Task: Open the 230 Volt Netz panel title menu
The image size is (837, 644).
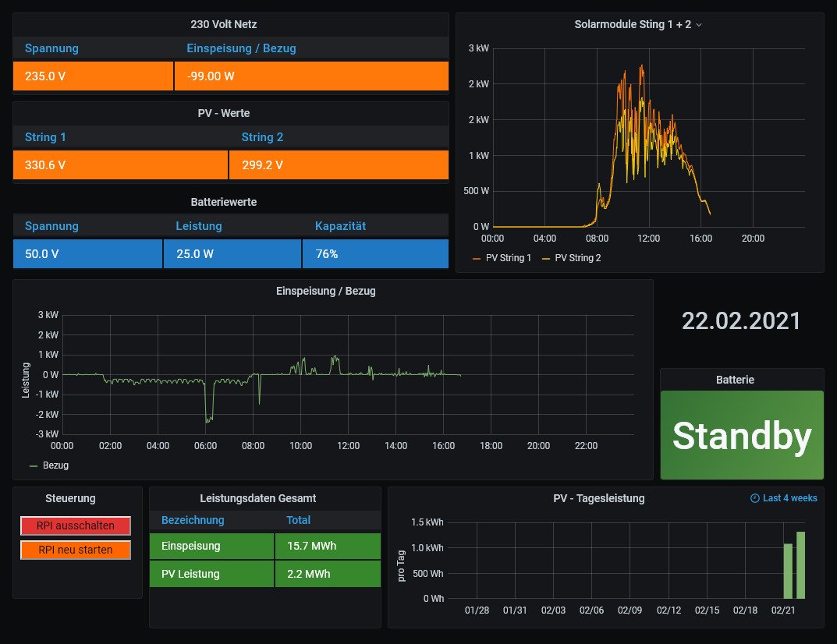Action: point(230,24)
